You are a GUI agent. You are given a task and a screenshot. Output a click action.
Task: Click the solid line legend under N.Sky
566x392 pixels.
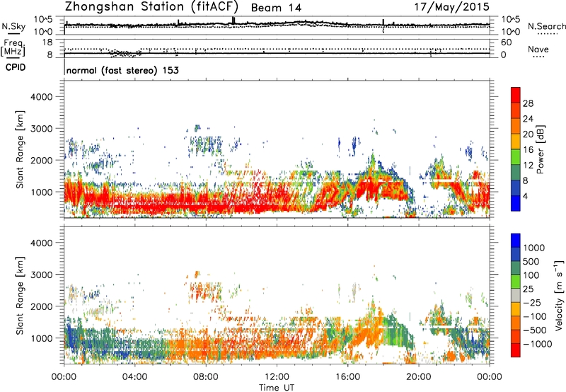(13, 33)
